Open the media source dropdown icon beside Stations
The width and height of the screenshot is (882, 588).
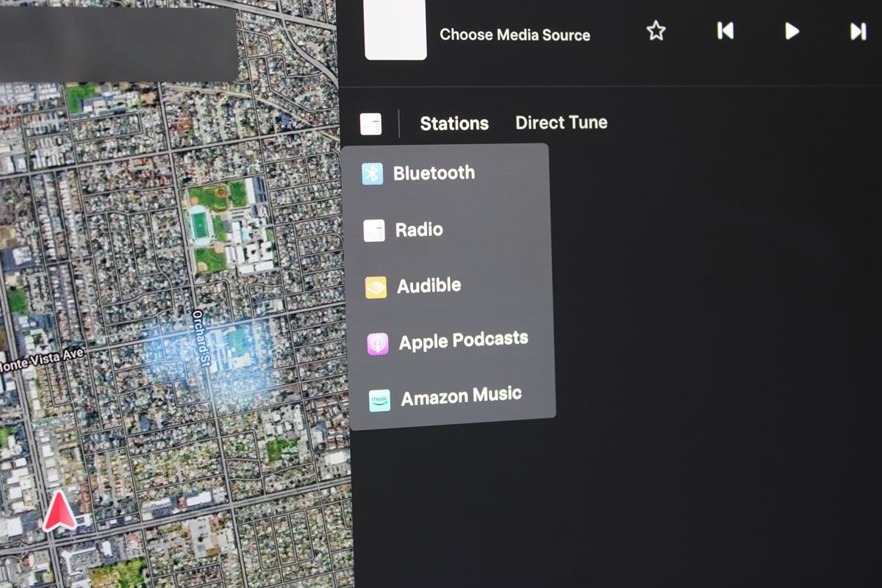tap(371, 123)
